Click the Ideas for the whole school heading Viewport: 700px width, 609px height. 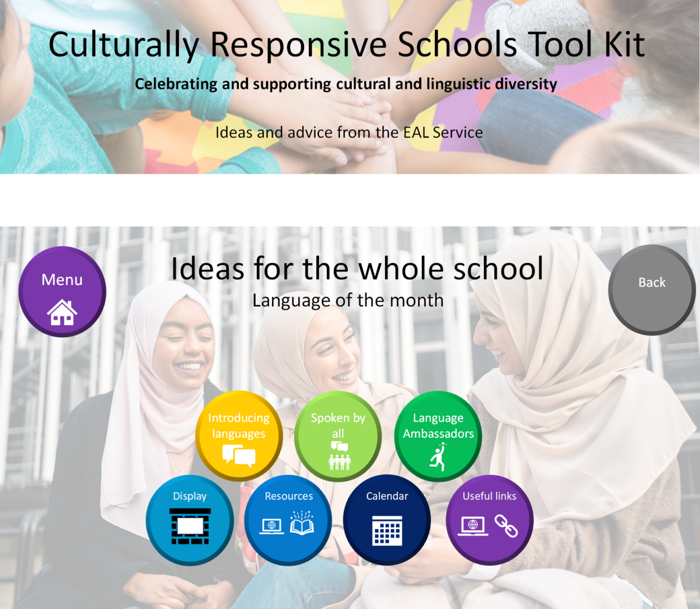[358, 269]
